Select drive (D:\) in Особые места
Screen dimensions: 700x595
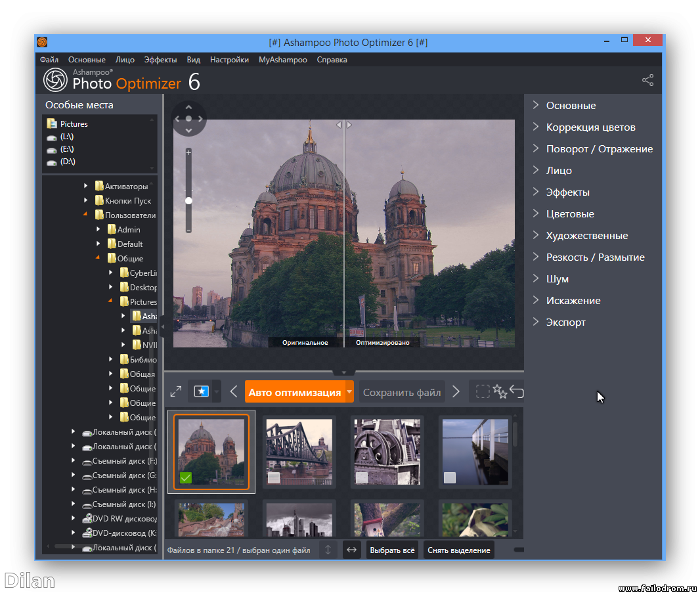point(60,162)
